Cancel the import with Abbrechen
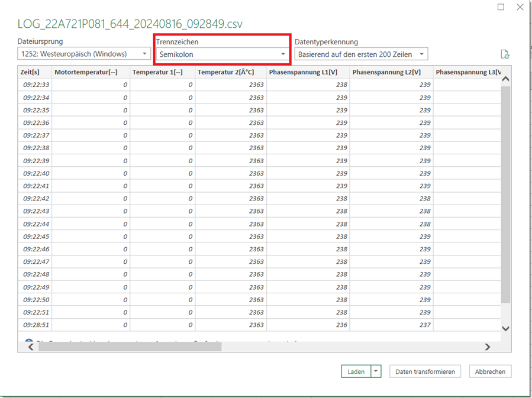532x398 pixels. 490,371
